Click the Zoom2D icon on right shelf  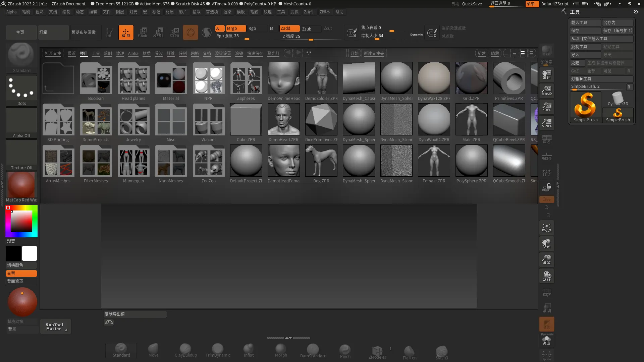(547, 91)
